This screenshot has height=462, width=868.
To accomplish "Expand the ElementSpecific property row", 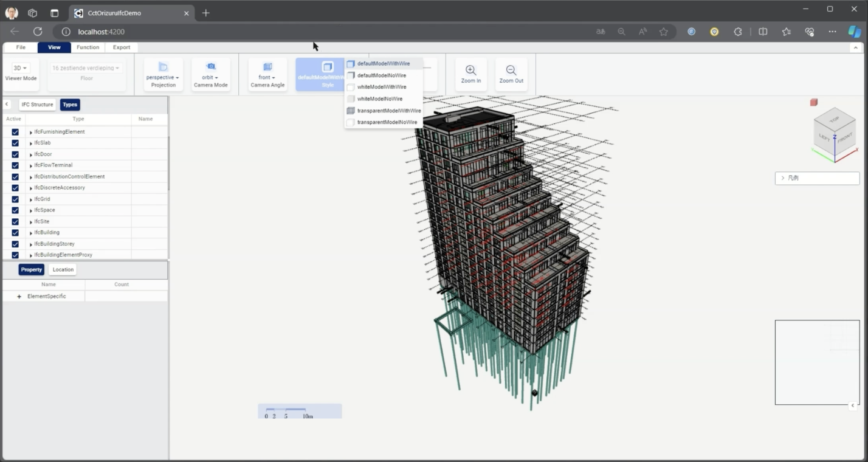I will coord(19,297).
